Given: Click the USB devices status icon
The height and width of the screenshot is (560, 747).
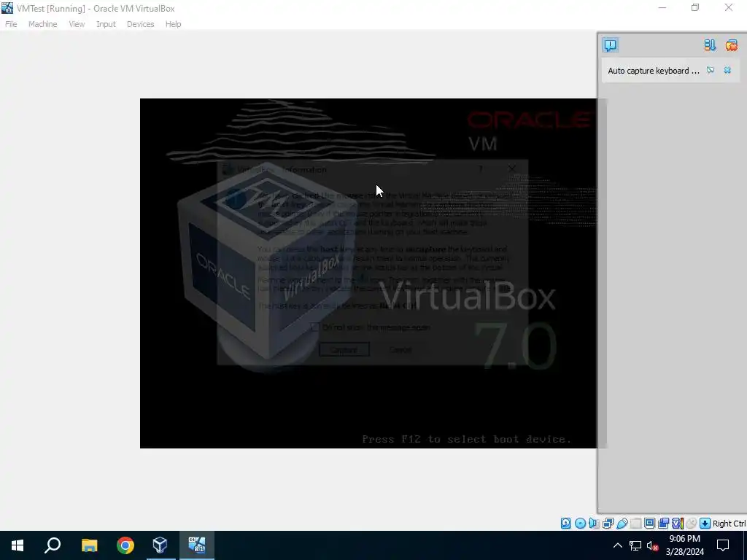Looking at the screenshot, I should tap(622, 524).
